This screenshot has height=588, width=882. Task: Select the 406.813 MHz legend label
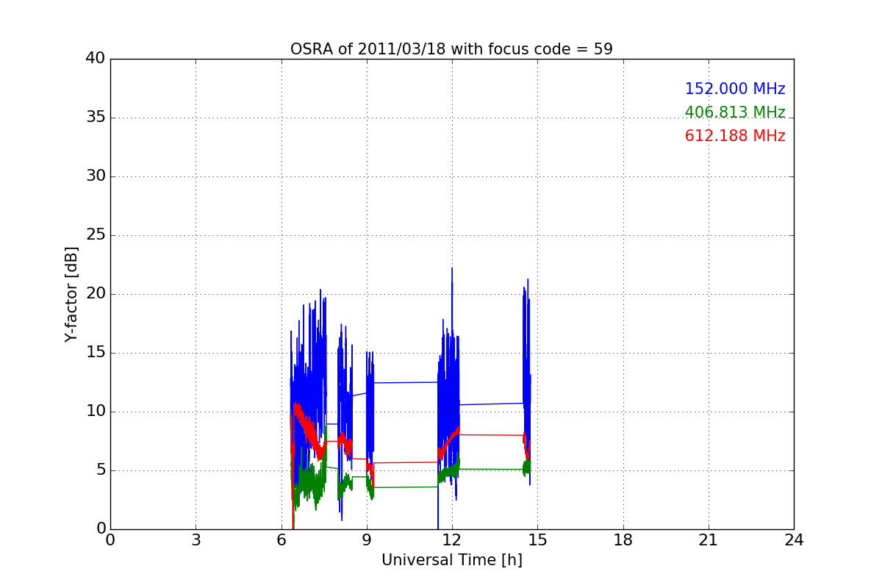[x=735, y=112]
